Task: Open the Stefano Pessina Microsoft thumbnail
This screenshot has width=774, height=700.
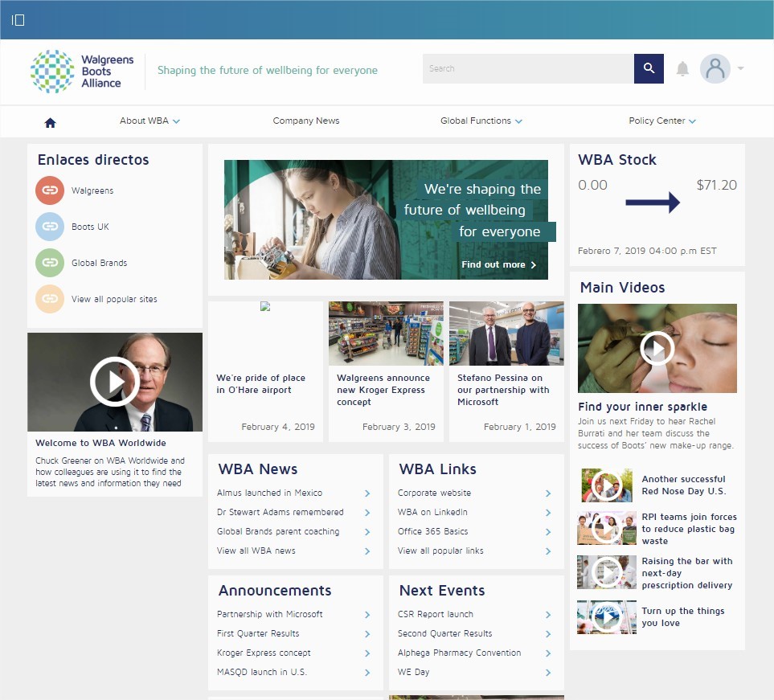Action: [x=506, y=334]
